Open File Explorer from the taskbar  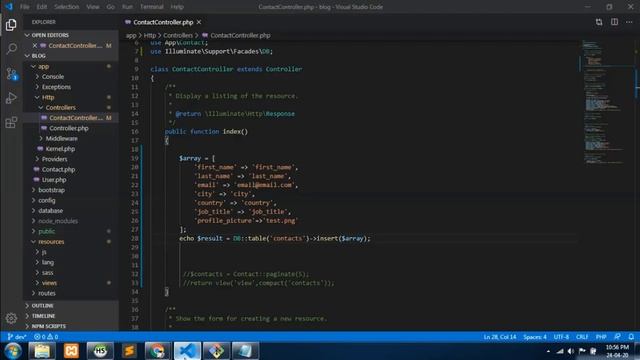[x=42, y=351]
